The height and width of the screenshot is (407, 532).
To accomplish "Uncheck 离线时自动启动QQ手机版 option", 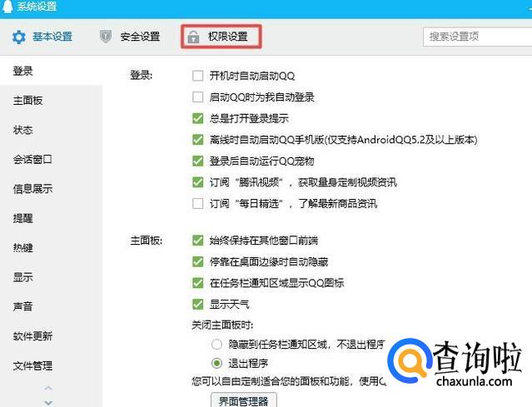I will click(197, 140).
